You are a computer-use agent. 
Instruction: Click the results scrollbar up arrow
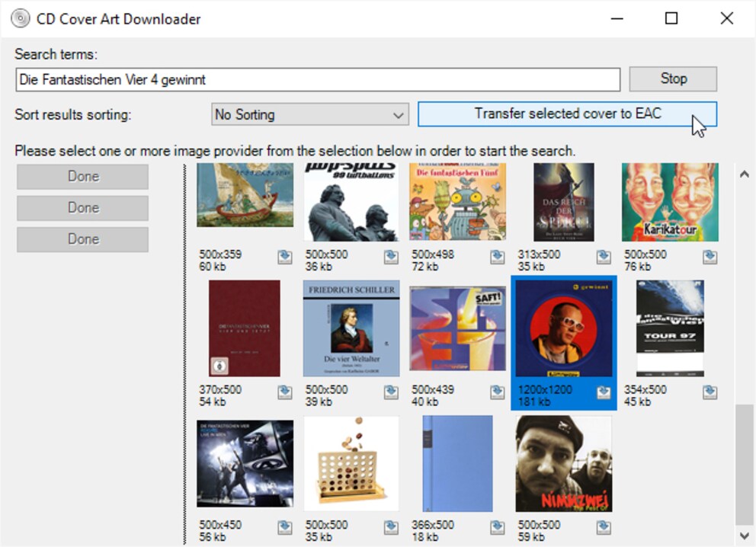pos(745,174)
